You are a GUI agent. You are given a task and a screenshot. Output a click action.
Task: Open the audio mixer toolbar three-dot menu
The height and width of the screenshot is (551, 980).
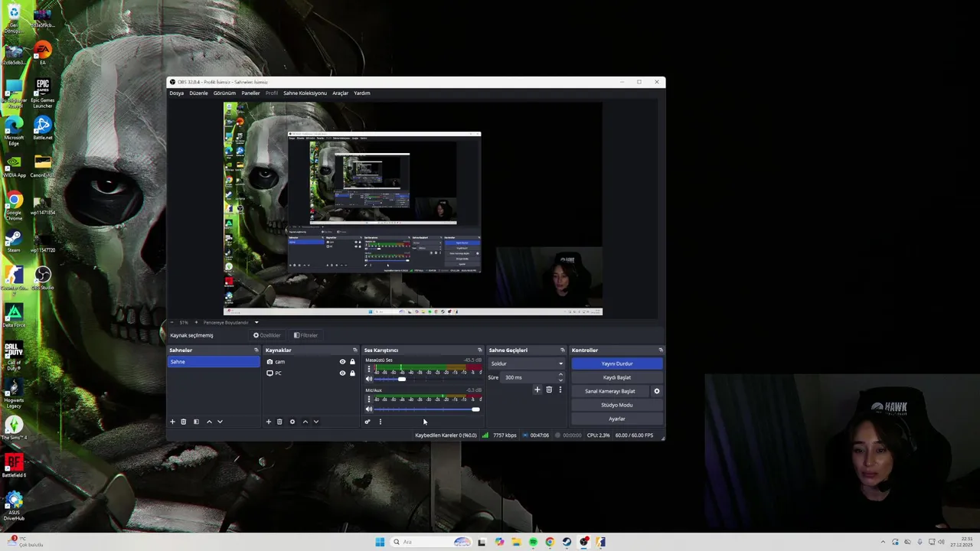click(x=380, y=422)
